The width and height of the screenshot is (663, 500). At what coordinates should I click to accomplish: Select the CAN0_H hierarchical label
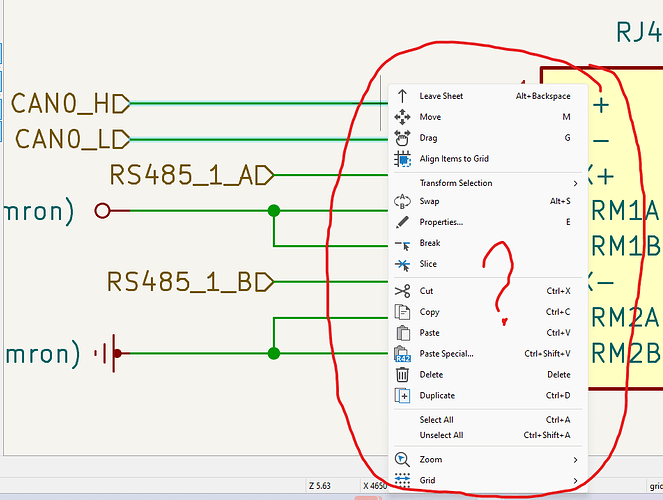pos(70,104)
